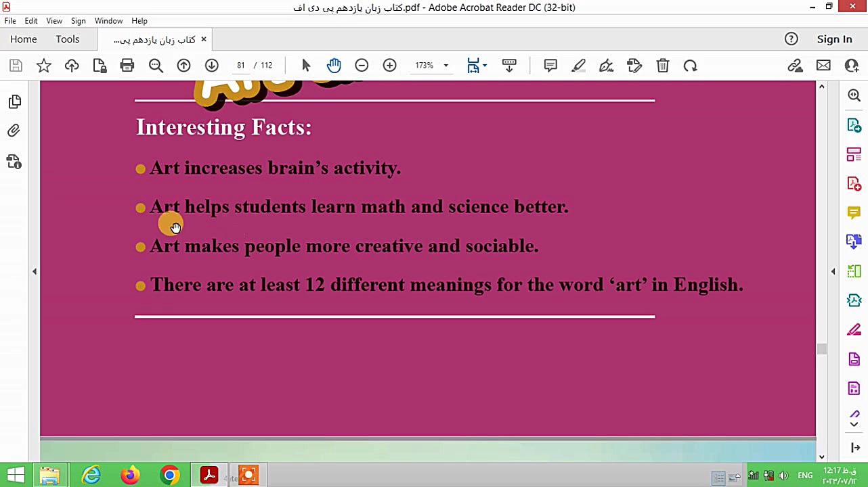Choose the arrow selection tool

pyautogui.click(x=306, y=66)
